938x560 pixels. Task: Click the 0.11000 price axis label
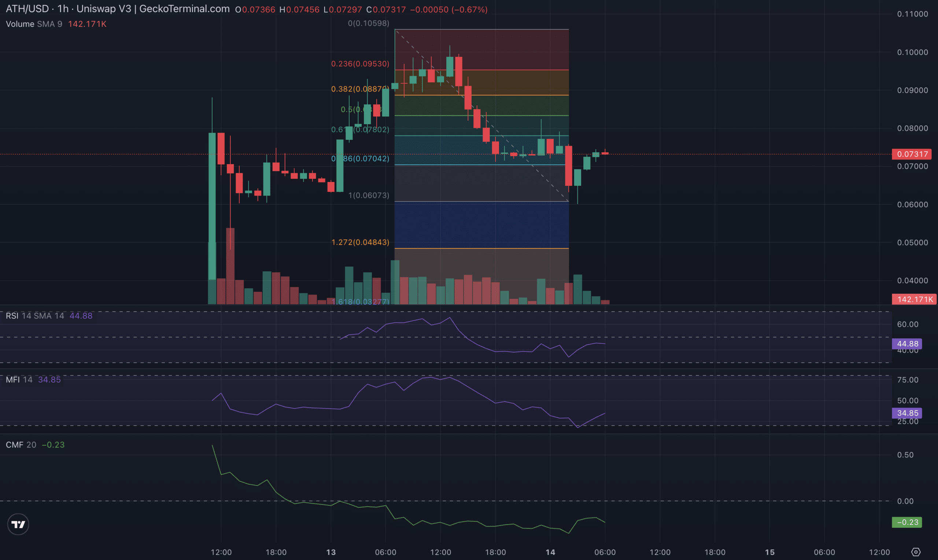pos(912,14)
